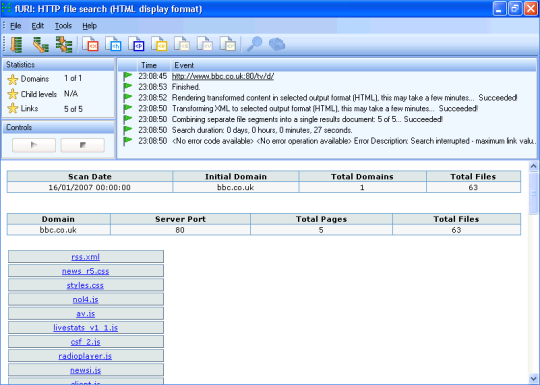
Task: Open the Tools menu
Action: pos(63,26)
